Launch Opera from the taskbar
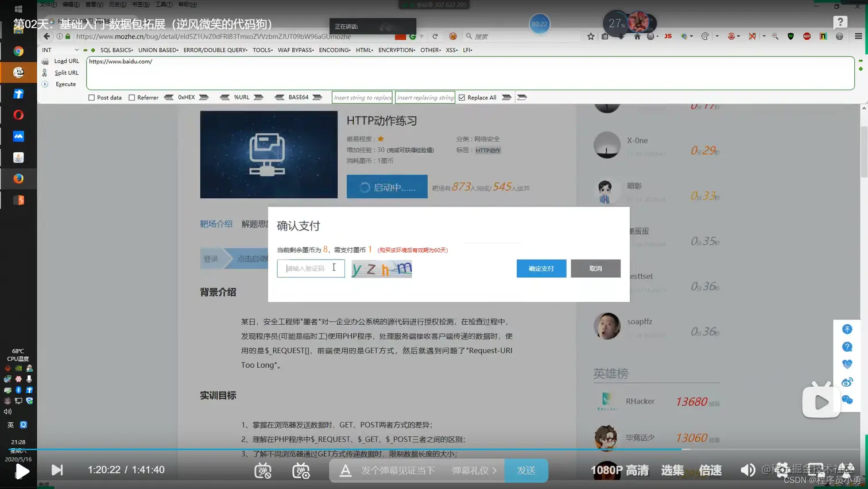The image size is (868, 489). (x=18, y=115)
